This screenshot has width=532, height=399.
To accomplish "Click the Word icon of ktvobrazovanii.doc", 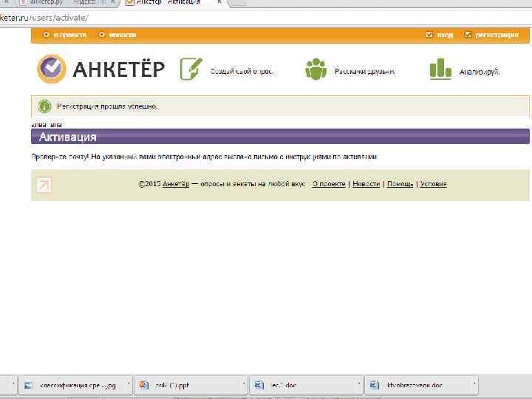I will pos(374,385).
